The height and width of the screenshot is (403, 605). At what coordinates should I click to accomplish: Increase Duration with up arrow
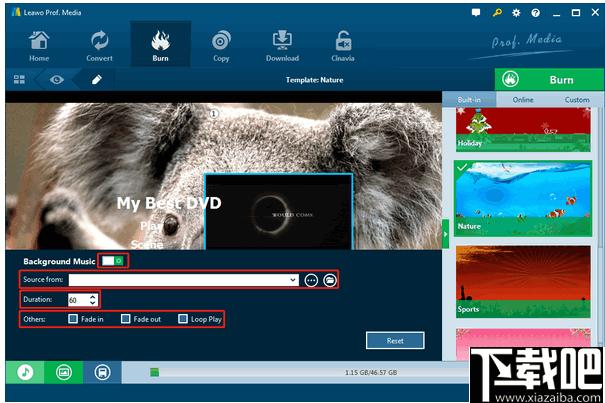(x=93, y=297)
